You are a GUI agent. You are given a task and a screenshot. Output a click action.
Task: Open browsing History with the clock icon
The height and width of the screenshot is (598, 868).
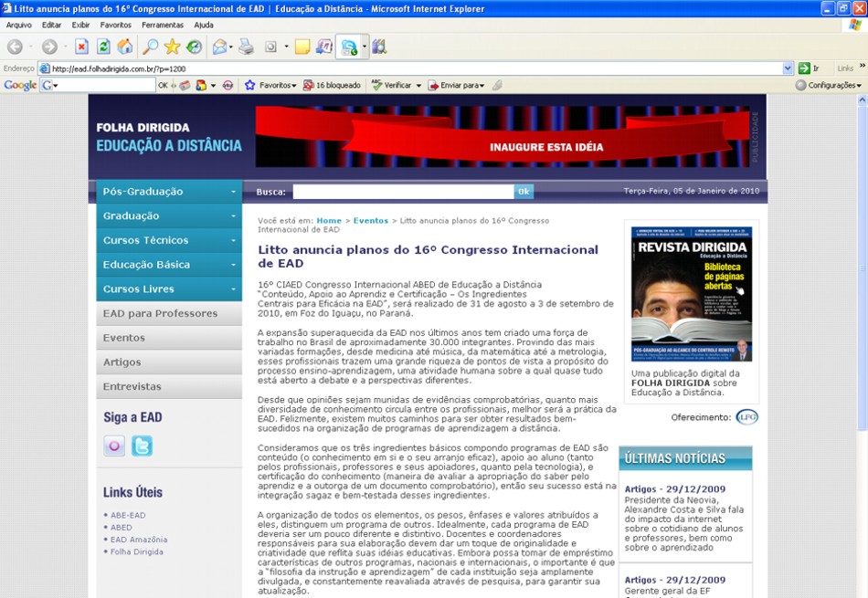194,47
